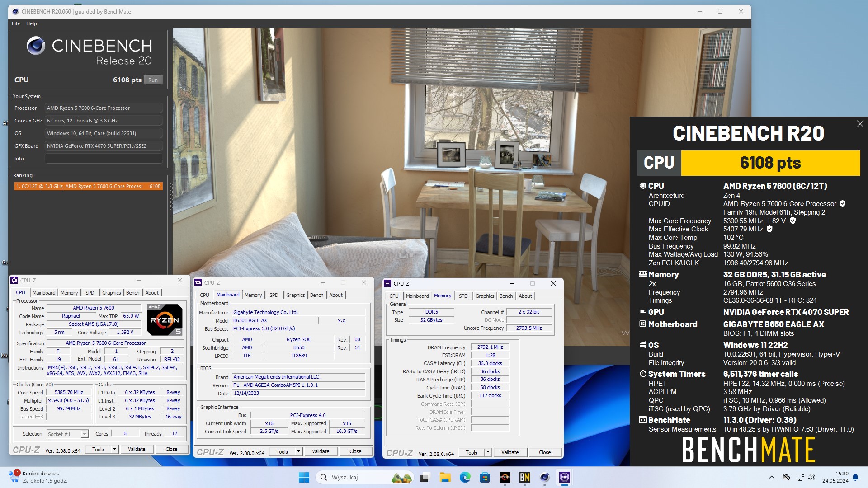Expand Tools dropdown arrow in first CPU-Z window
This screenshot has width=868, height=488.
(114, 449)
